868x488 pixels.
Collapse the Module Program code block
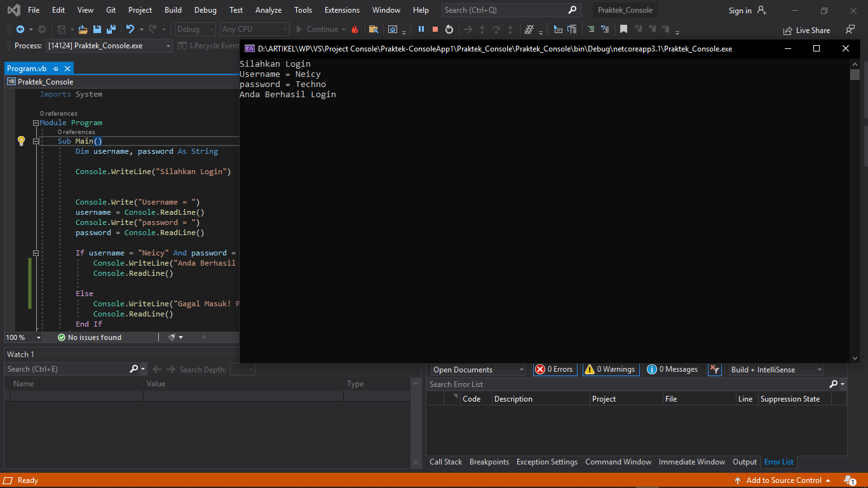pyautogui.click(x=36, y=123)
